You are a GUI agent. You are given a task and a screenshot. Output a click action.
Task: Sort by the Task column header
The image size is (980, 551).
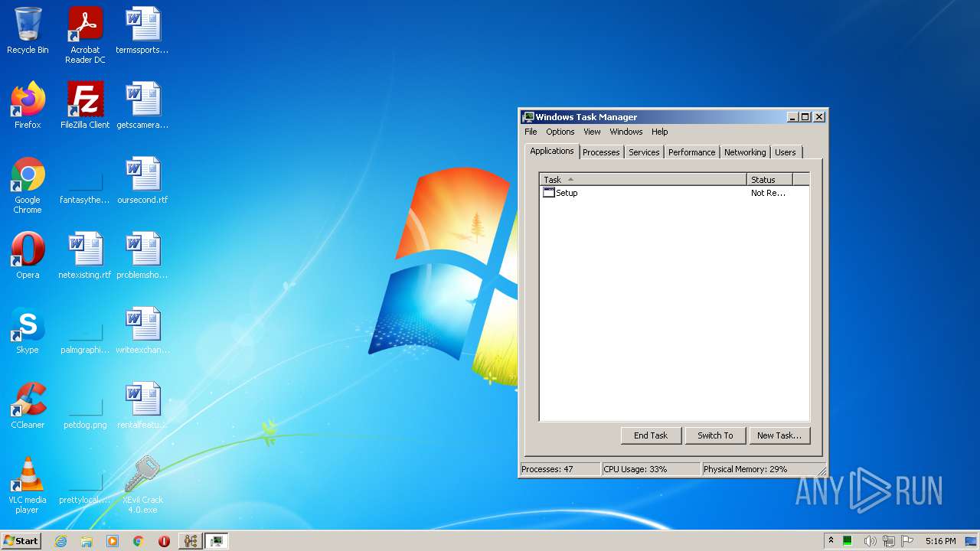click(x=643, y=180)
